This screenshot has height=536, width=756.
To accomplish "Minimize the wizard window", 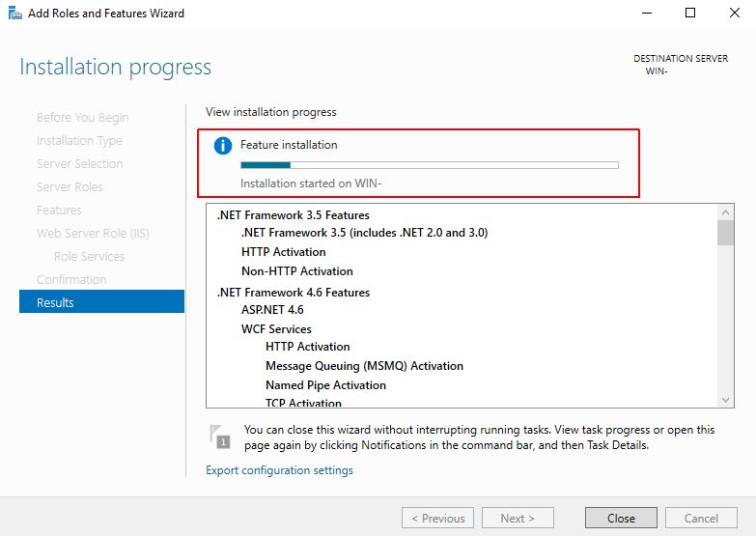I will pos(646,14).
